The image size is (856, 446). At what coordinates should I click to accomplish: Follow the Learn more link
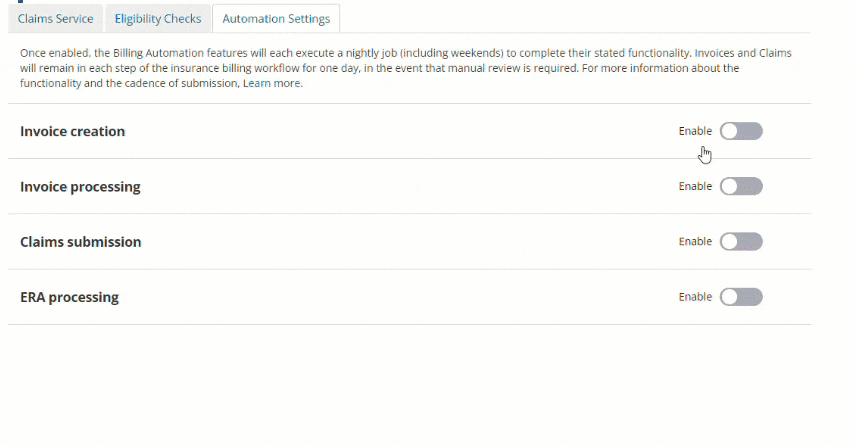pyautogui.click(x=273, y=84)
